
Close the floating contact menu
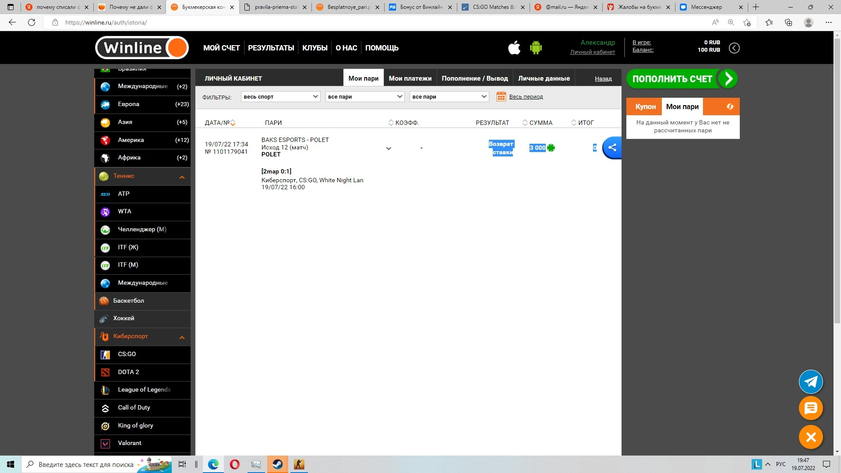(810, 437)
